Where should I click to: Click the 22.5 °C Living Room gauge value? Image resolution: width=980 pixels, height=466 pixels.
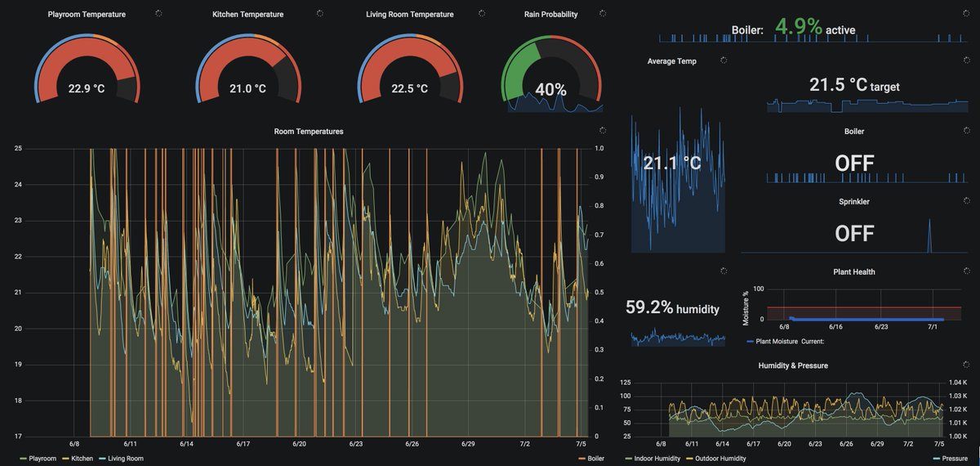pos(409,88)
